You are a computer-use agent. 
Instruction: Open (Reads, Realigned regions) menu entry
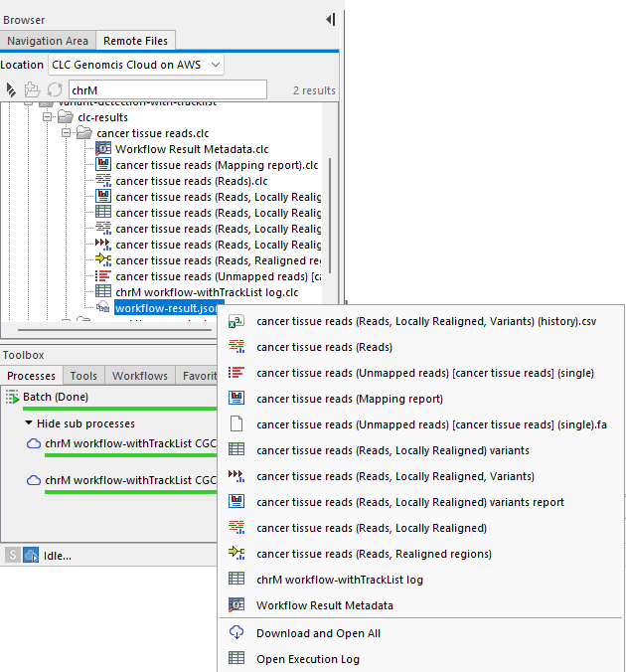point(420,554)
